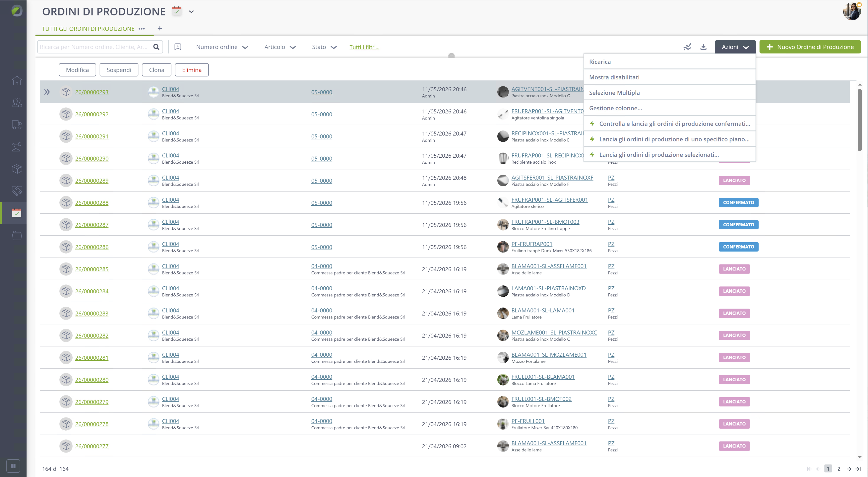Screen dimensions: 868x477
Task: Click the saved filter bookmark icon
Action: (x=178, y=47)
